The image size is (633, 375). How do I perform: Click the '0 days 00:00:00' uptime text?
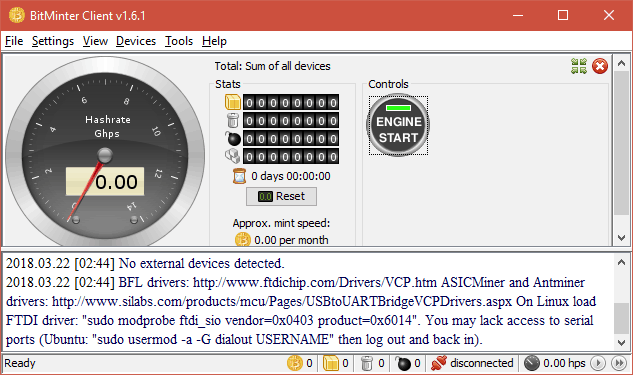point(291,176)
